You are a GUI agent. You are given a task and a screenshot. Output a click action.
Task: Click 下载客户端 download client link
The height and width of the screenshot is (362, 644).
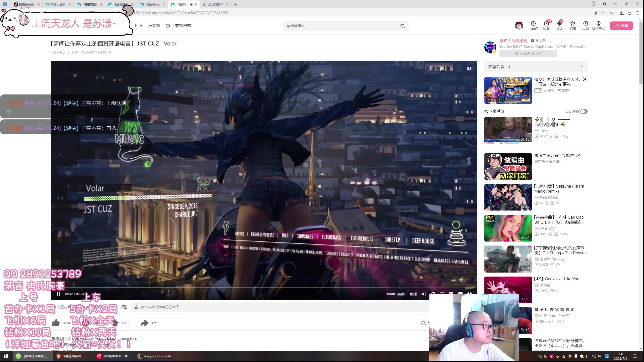(178, 26)
